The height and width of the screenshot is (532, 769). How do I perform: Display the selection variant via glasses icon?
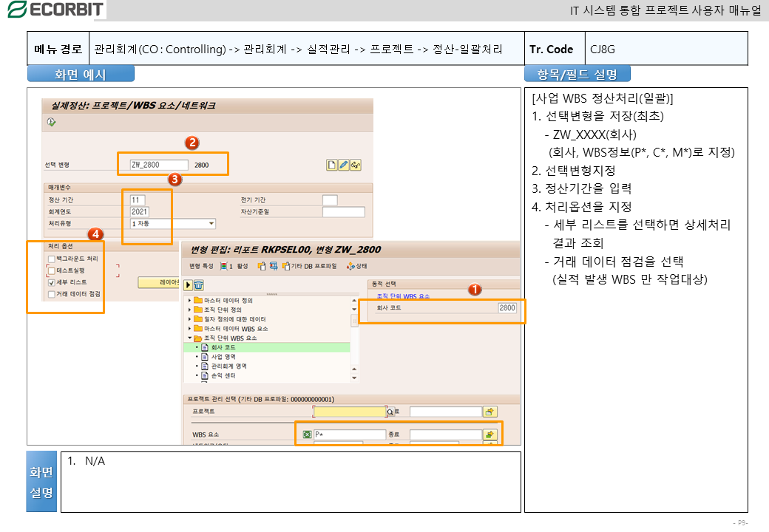pos(356,165)
